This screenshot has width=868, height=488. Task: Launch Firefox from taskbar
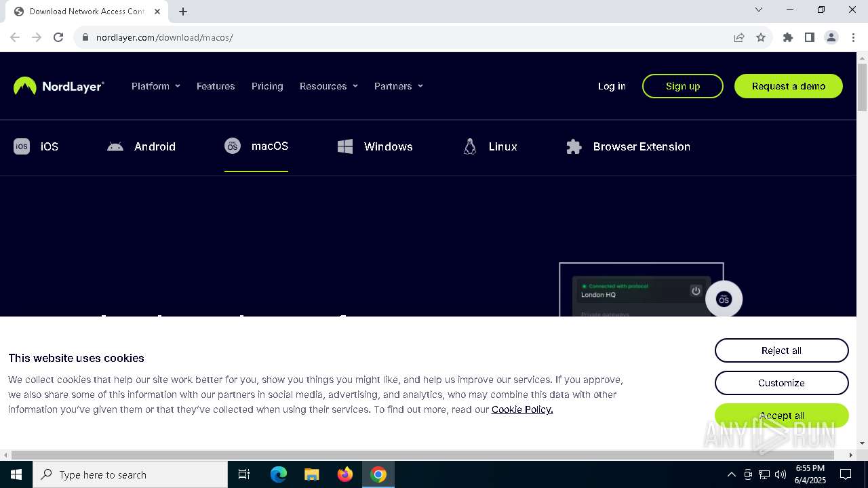345,474
